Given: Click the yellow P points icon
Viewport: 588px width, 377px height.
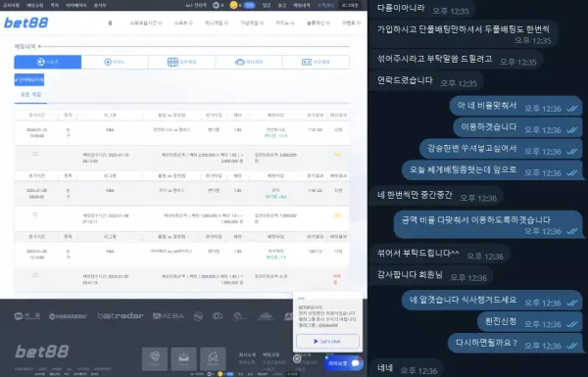Looking at the screenshot, I should pos(233,5).
